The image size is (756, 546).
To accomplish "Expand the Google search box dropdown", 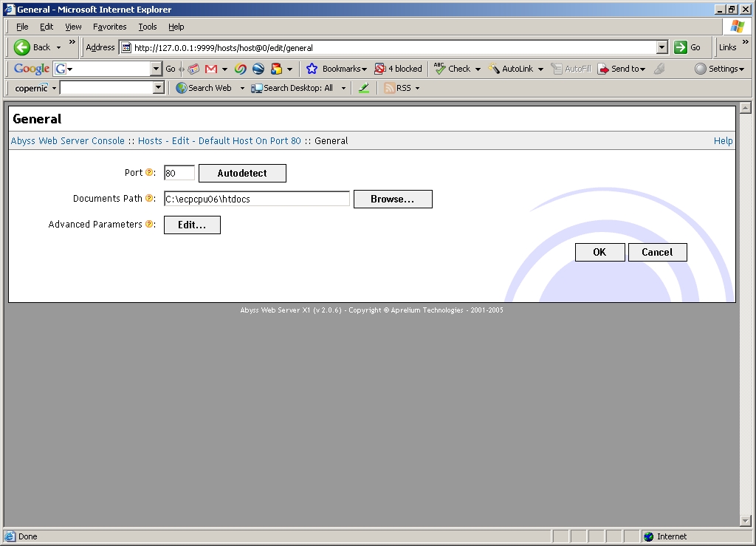I will 156,69.
